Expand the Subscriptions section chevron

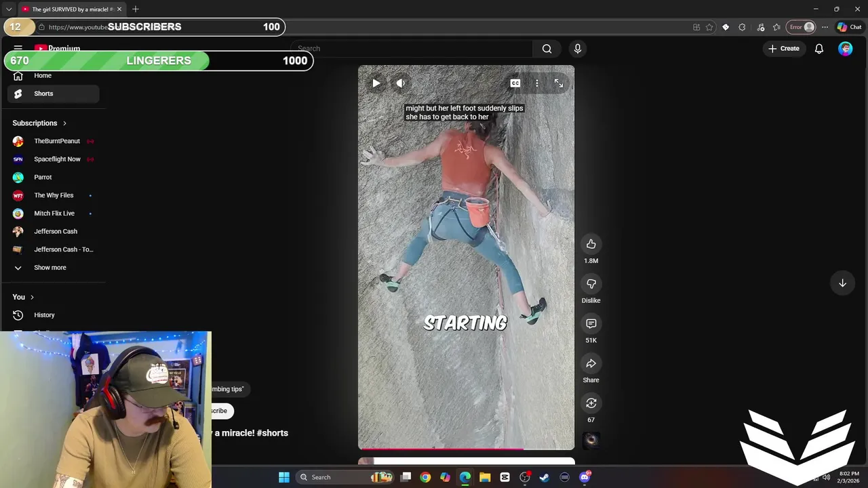click(x=64, y=123)
